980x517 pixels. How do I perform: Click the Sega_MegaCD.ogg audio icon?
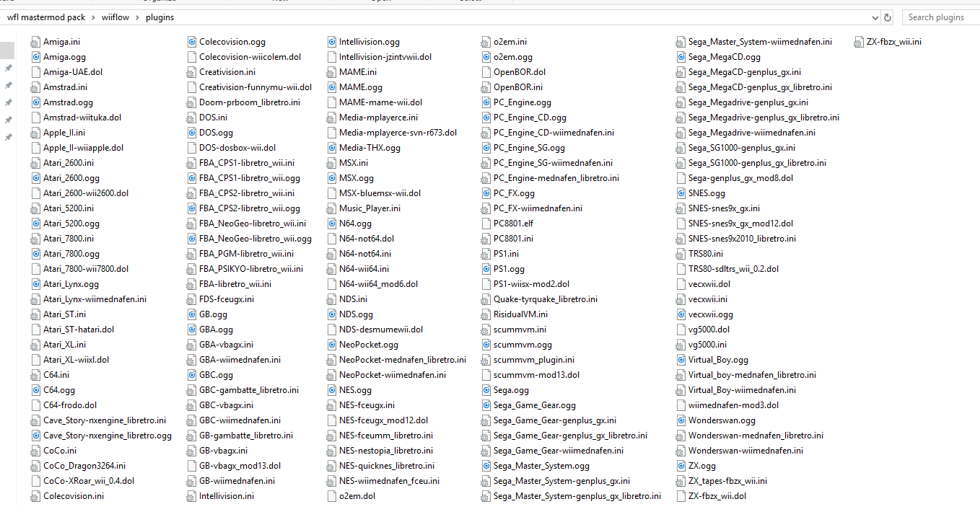(681, 57)
